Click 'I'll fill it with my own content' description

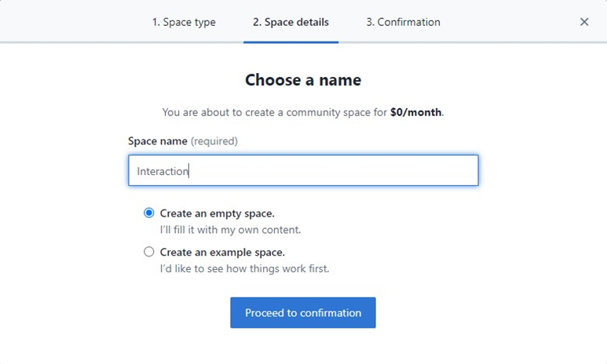(230, 230)
